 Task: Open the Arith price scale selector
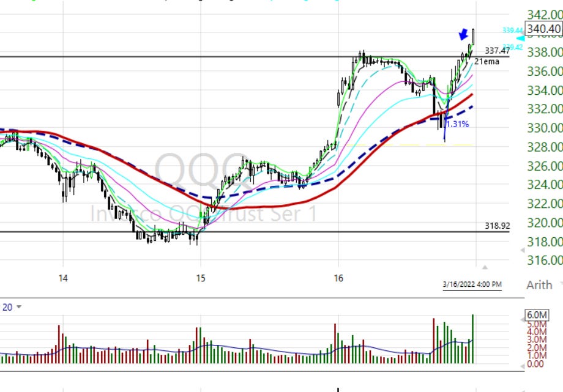(544, 284)
